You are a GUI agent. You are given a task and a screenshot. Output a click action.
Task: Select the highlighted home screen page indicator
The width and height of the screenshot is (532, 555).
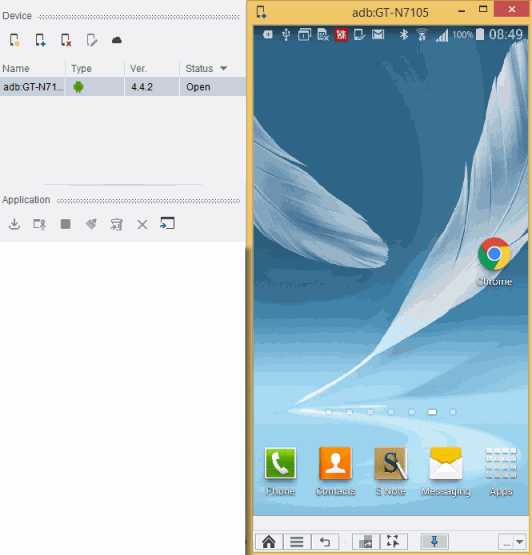click(x=432, y=412)
